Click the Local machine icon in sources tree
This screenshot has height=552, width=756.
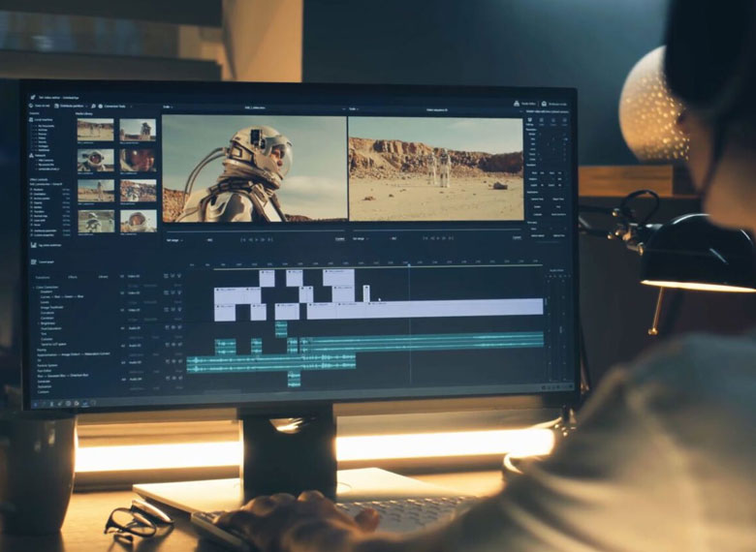click(34, 119)
